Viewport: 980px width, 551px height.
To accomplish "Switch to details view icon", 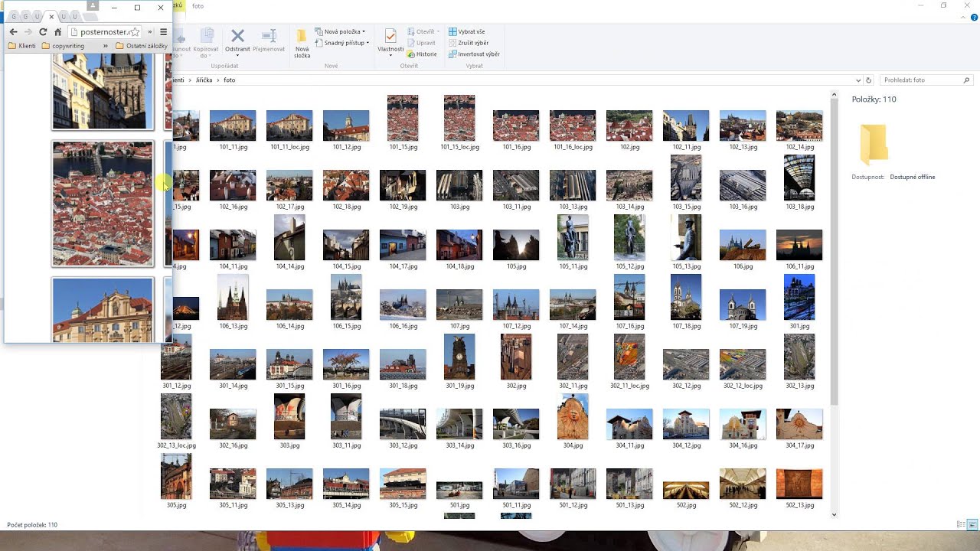I will click(961, 524).
